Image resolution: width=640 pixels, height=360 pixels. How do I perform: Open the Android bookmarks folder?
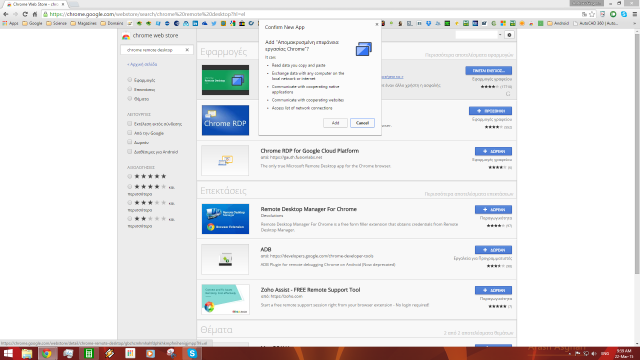pyautogui.click(x=558, y=23)
